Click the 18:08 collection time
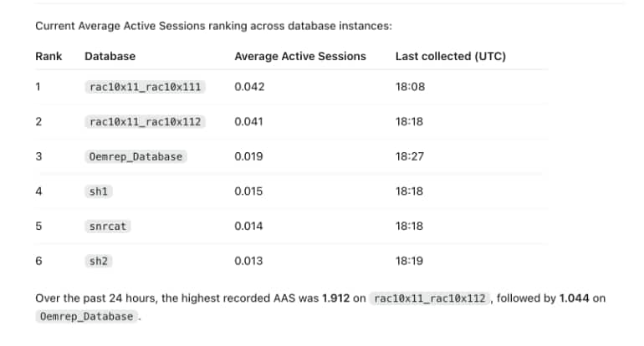The width and height of the screenshot is (644, 346). pyautogui.click(x=410, y=87)
